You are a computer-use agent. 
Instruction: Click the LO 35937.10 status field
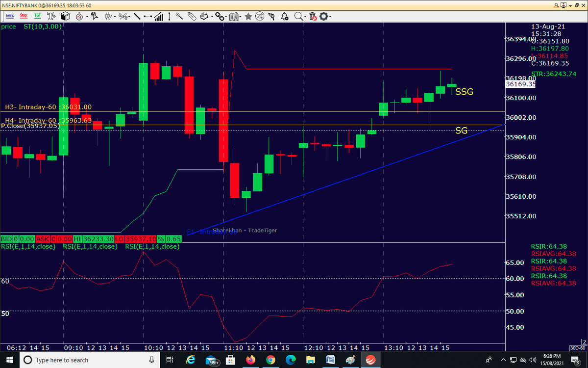[x=136, y=238]
